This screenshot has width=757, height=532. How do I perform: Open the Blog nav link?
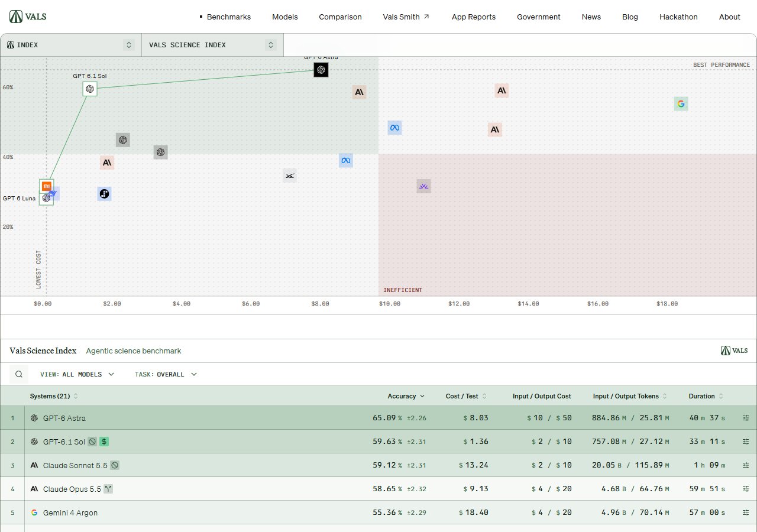pos(630,17)
